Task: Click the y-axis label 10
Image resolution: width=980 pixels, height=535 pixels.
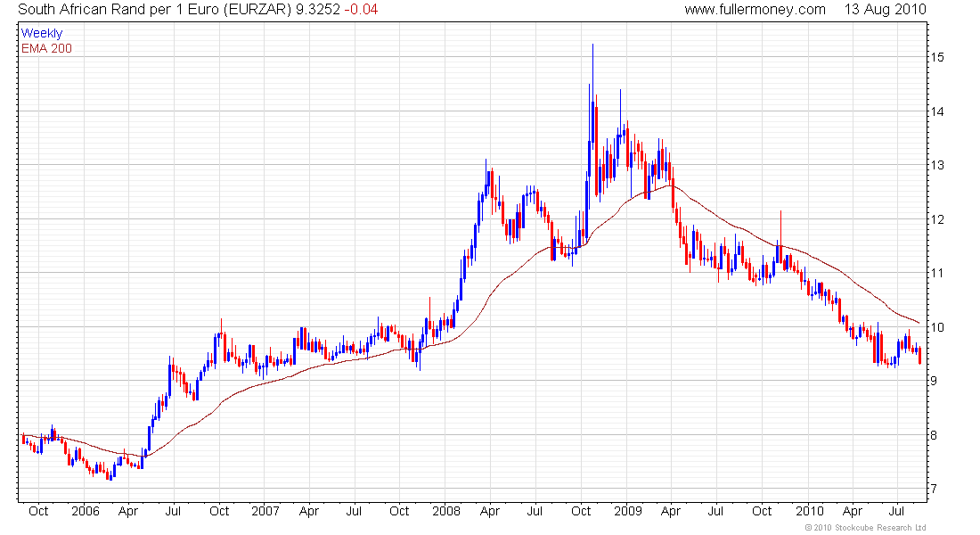Action: (x=937, y=327)
